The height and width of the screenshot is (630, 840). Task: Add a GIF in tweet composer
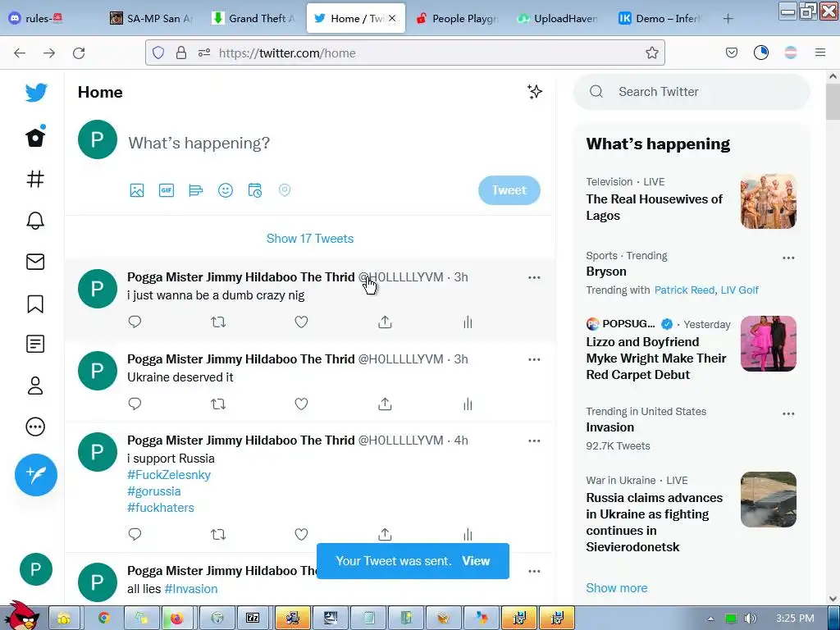[x=167, y=190]
